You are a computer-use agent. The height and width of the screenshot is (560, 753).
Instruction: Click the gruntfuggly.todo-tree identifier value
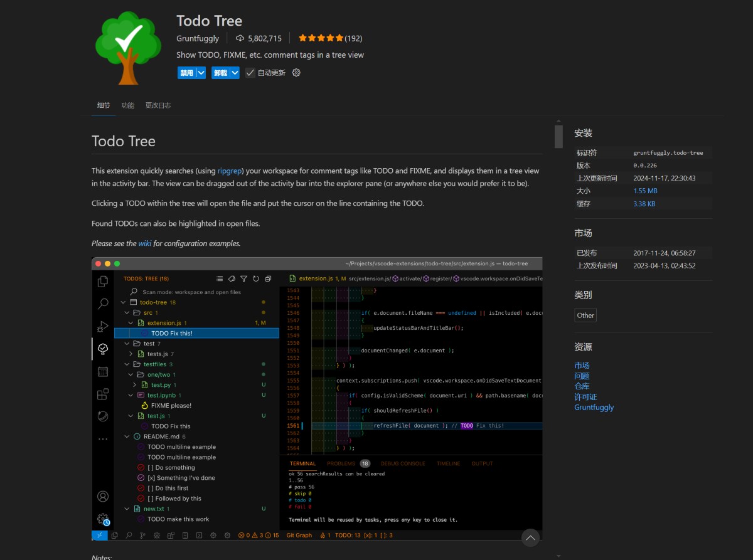pyautogui.click(x=668, y=153)
